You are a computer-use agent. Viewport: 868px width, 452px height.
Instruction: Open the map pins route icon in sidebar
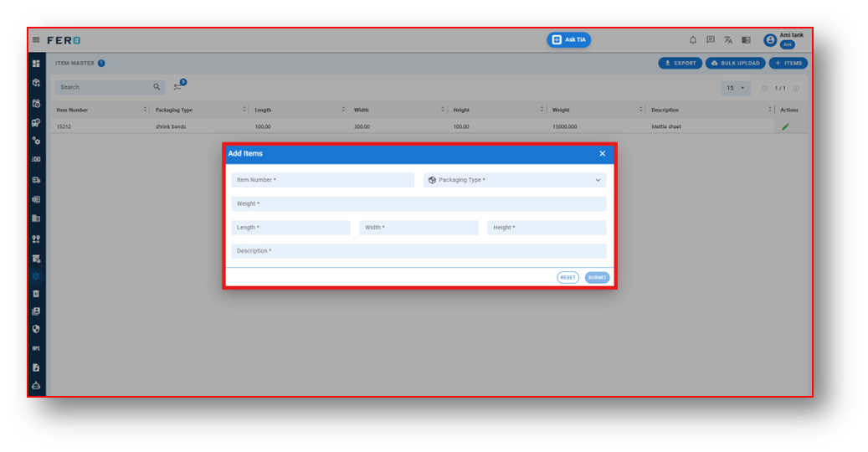pyautogui.click(x=36, y=239)
